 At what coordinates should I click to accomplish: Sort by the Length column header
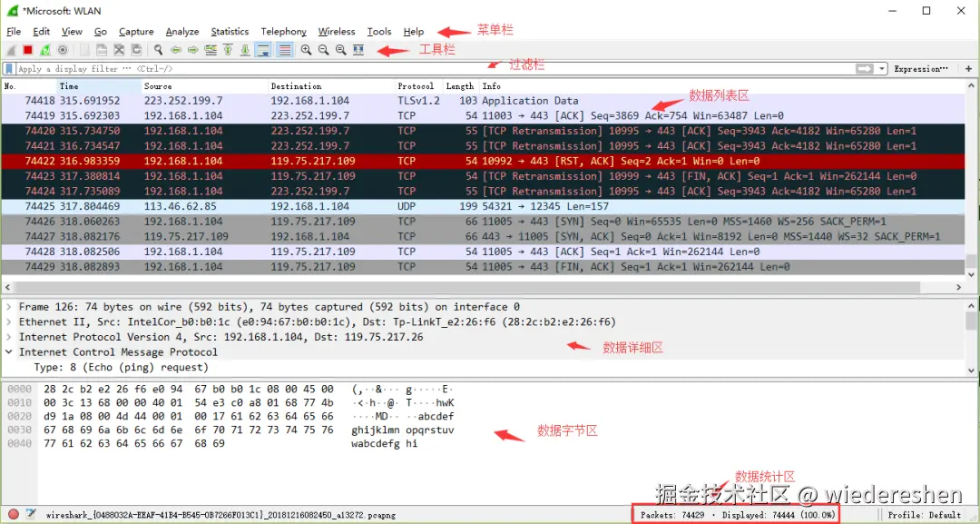pyautogui.click(x=460, y=86)
